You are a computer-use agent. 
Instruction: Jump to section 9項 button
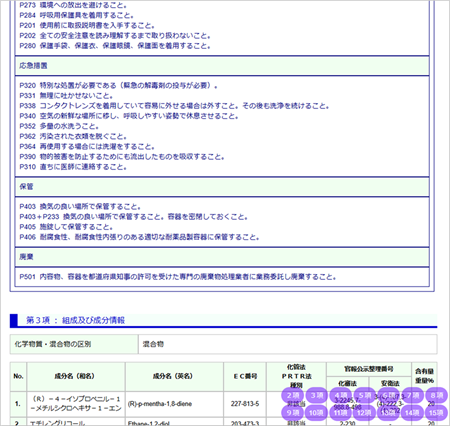pyautogui.click(x=293, y=412)
